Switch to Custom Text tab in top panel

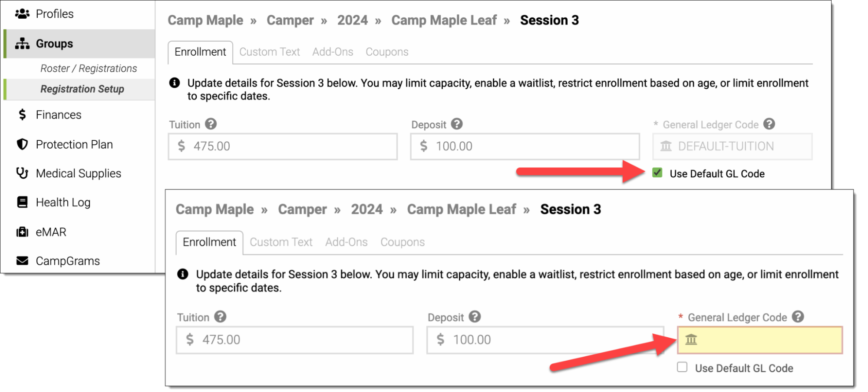pyautogui.click(x=269, y=52)
